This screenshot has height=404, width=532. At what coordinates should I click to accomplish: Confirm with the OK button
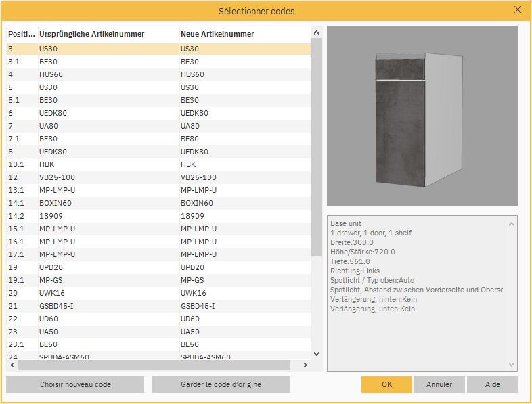(386, 384)
